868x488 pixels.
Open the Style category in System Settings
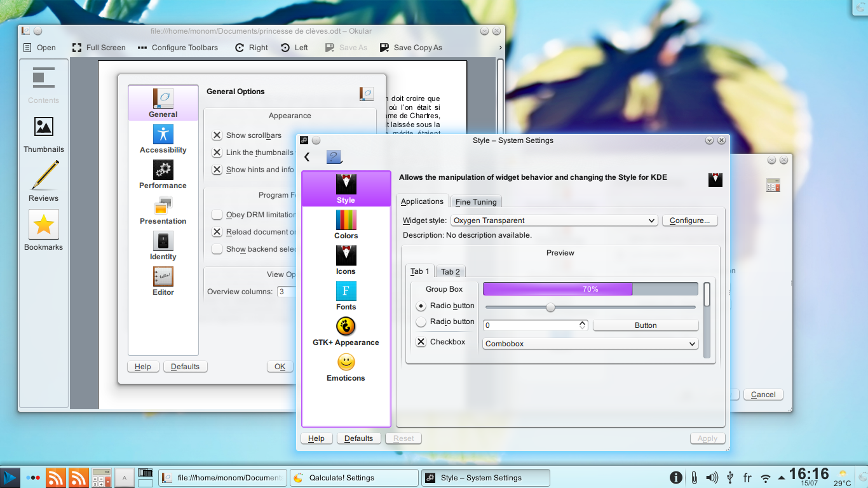click(346, 189)
